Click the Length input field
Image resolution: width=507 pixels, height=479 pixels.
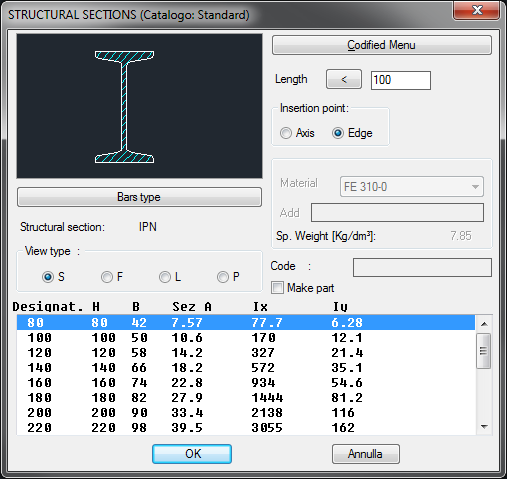coord(401,80)
